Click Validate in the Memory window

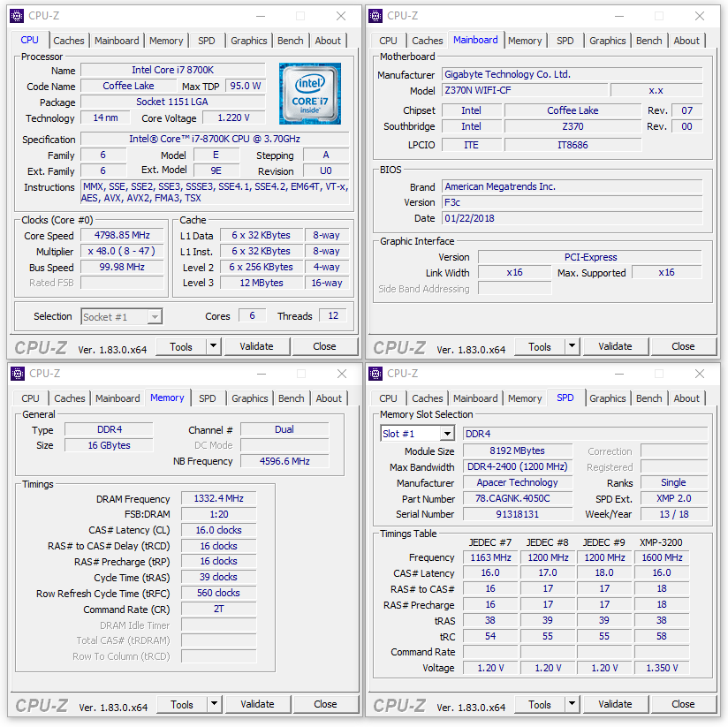pyautogui.click(x=258, y=705)
